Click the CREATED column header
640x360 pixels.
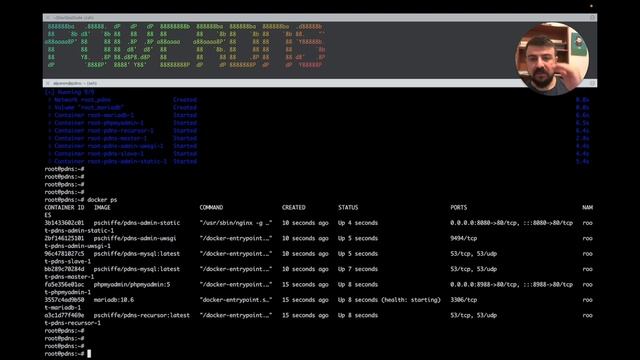pos(293,208)
